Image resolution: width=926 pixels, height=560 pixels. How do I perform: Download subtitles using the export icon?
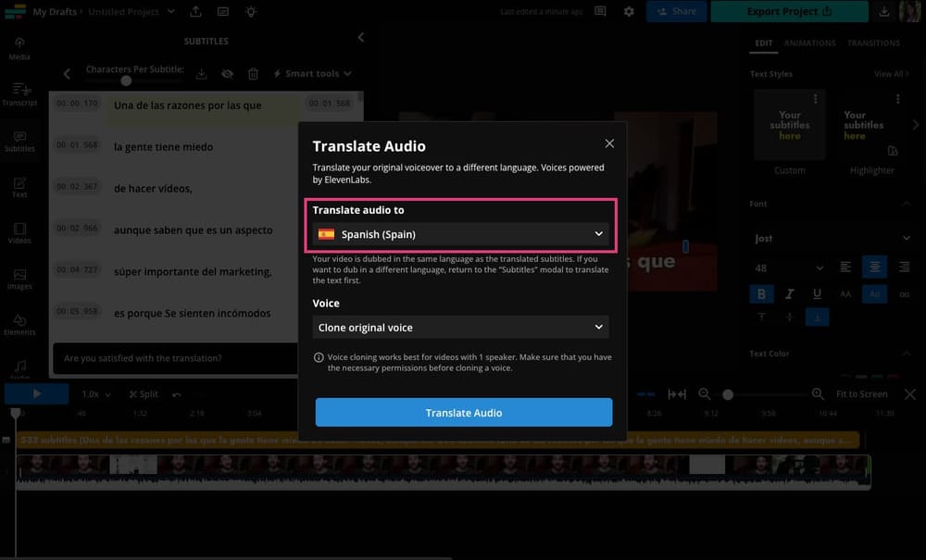[202, 73]
